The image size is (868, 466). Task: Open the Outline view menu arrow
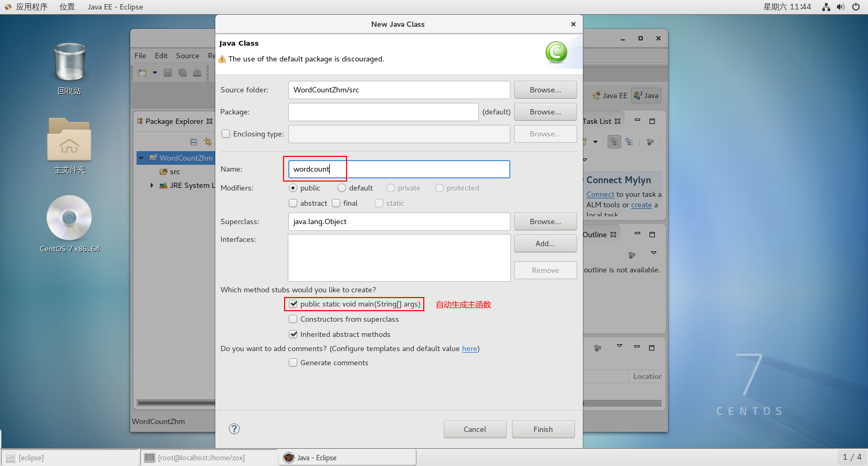pyautogui.click(x=654, y=253)
